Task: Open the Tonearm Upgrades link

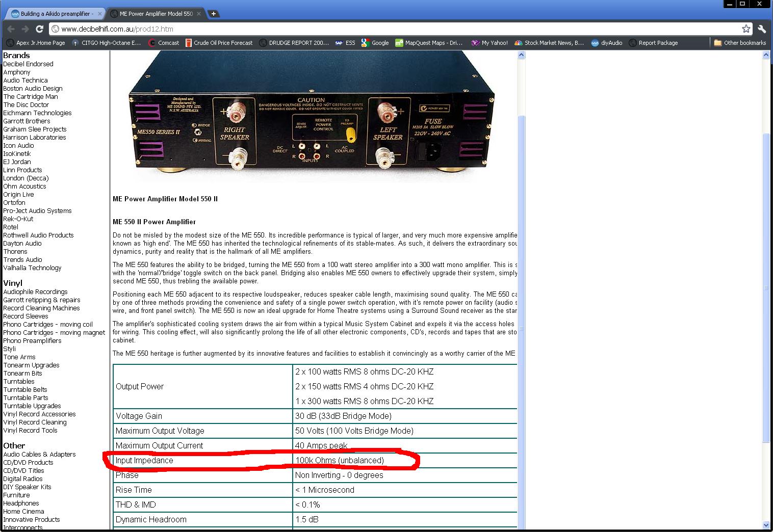Action: coord(31,365)
